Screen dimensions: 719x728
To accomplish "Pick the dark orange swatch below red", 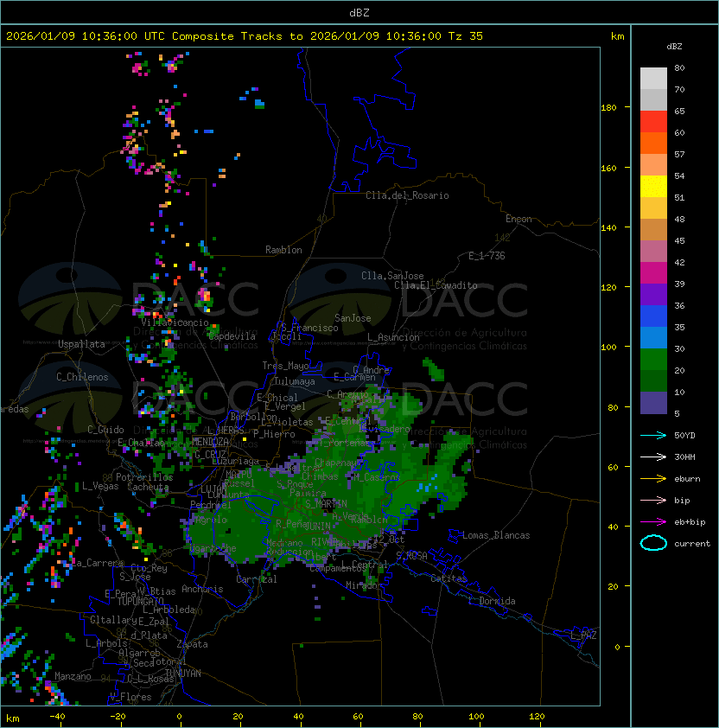I will (653, 143).
